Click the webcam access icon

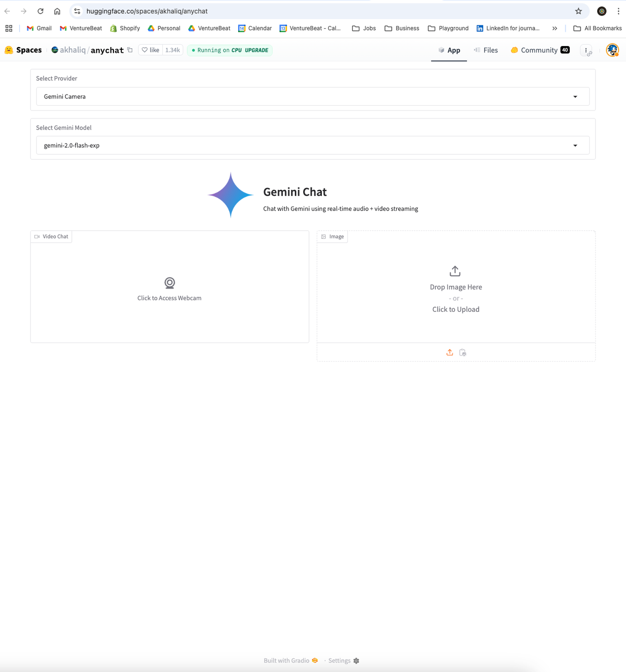[x=169, y=283]
